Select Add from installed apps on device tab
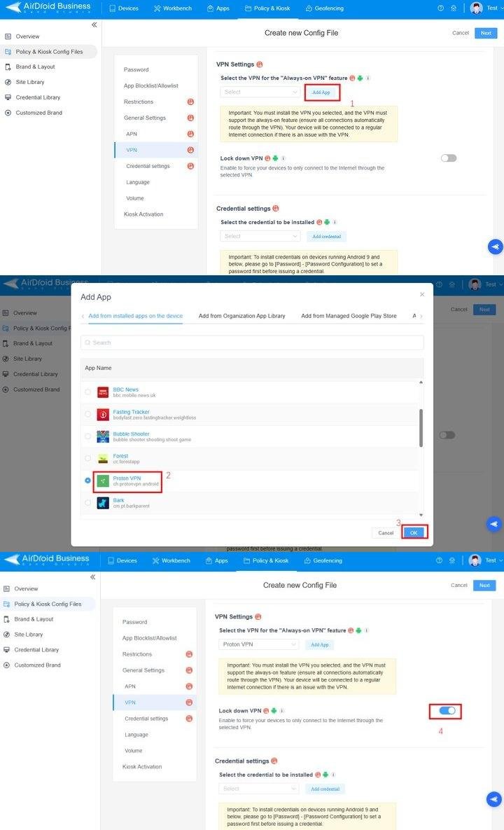The height and width of the screenshot is (830, 504). click(135, 316)
